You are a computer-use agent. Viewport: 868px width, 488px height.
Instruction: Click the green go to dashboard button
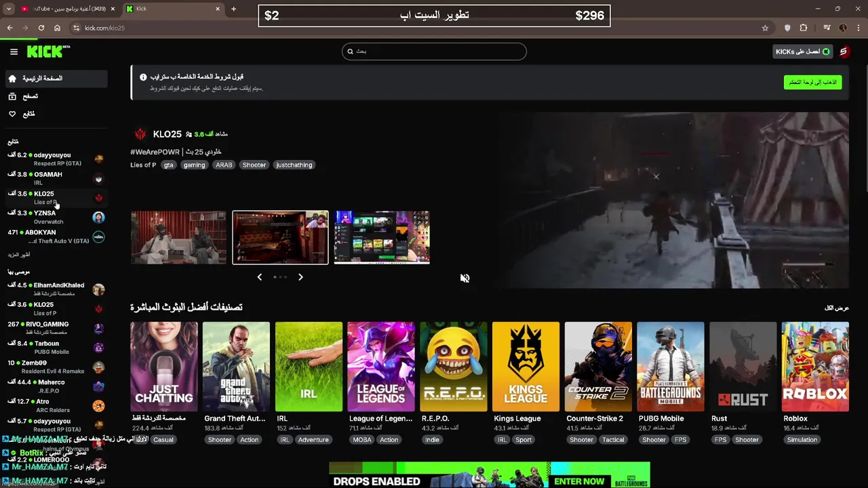(x=812, y=82)
